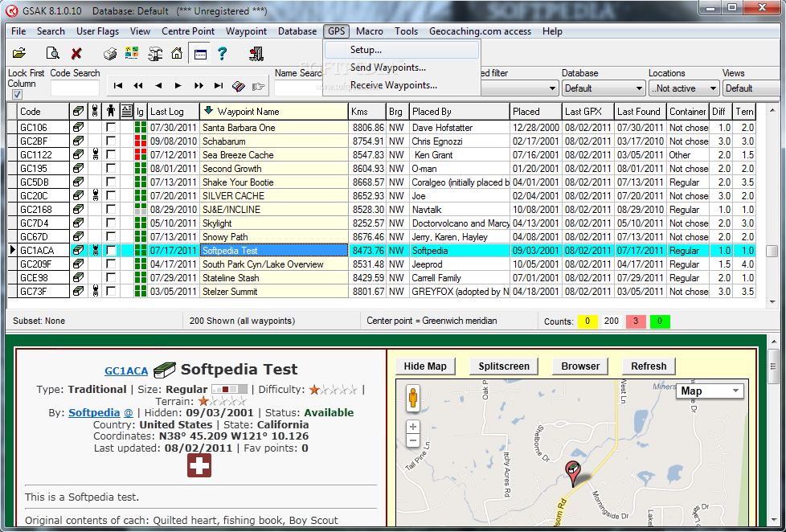This screenshot has width=786, height=532.
Task: Toggle the Lock First Column checkbox
Action: tap(17, 94)
